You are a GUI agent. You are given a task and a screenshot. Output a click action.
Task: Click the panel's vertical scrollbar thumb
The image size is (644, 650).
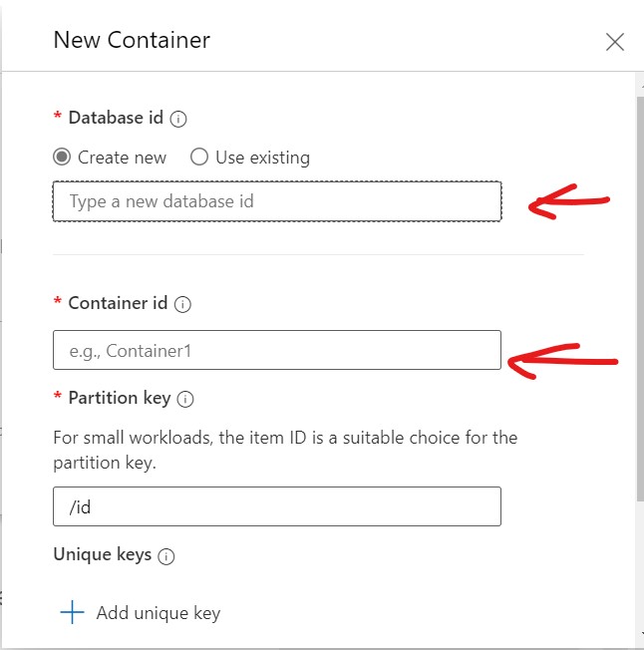638,299
